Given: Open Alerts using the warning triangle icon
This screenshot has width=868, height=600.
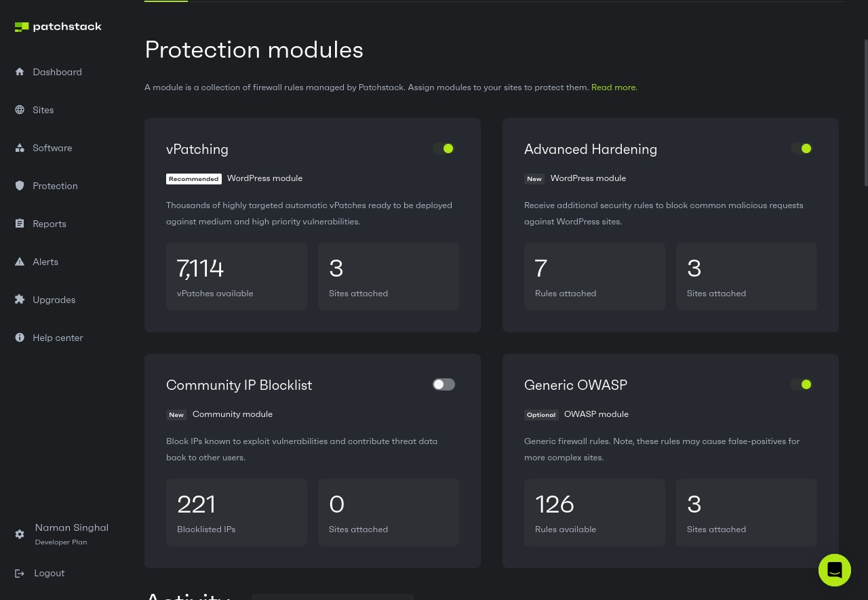Looking at the screenshot, I should [20, 261].
